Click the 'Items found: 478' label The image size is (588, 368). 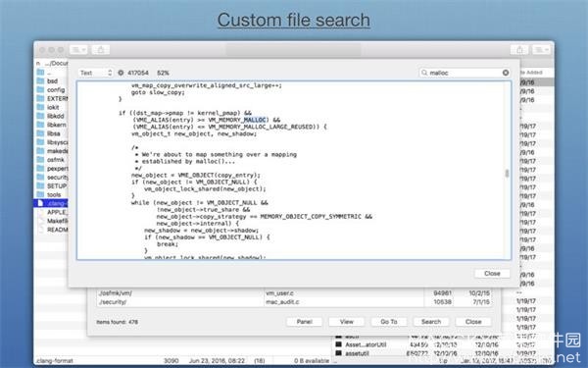[117, 322]
